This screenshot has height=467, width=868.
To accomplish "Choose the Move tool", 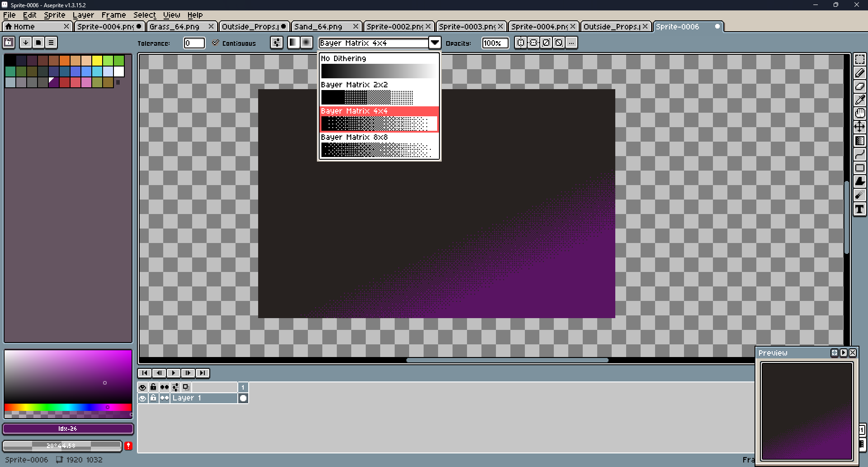I will (859, 127).
